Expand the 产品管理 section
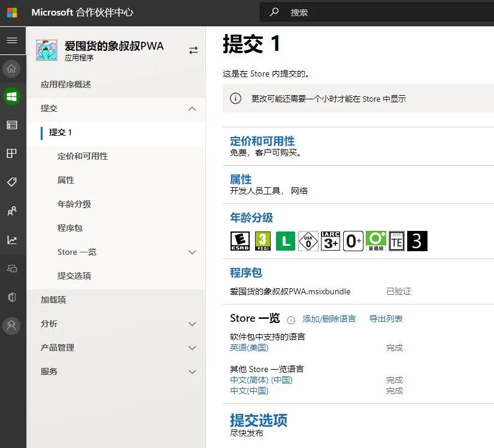The height and width of the screenshot is (448, 494). click(193, 348)
